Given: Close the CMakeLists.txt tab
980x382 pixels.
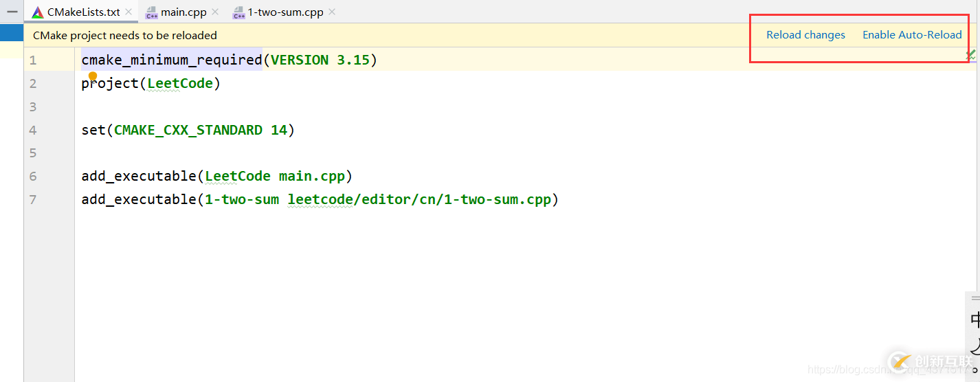Looking at the screenshot, I should pyautogui.click(x=129, y=12).
